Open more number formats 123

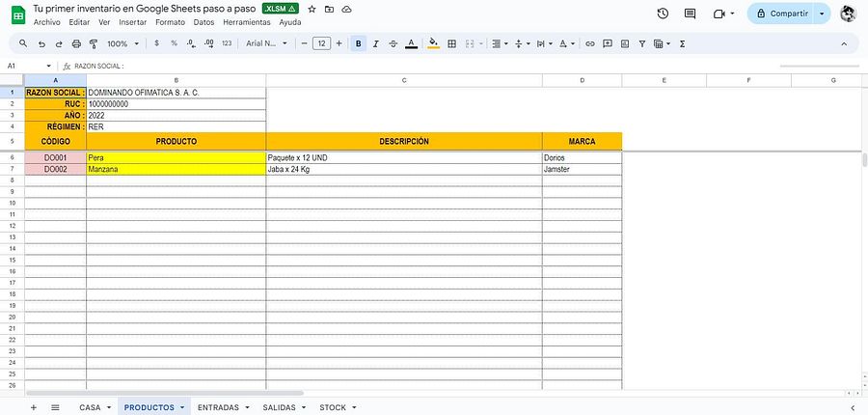227,43
